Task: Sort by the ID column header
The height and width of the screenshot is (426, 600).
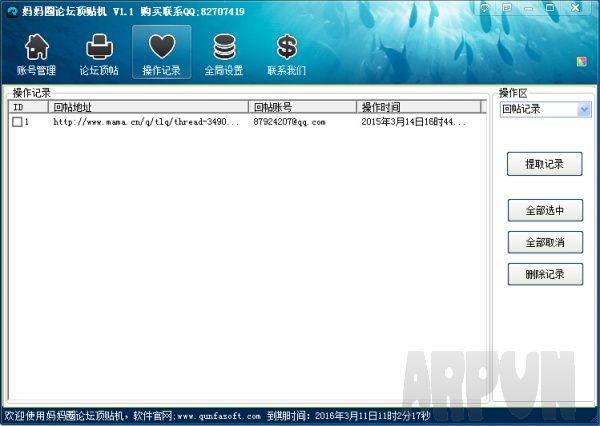Action: pos(29,107)
